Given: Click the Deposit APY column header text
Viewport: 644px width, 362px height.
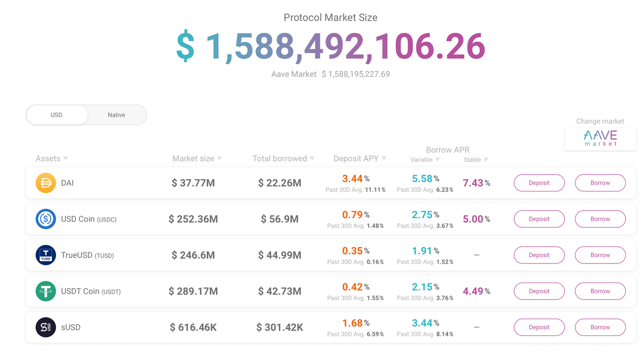Looking at the screenshot, I should click(356, 158).
